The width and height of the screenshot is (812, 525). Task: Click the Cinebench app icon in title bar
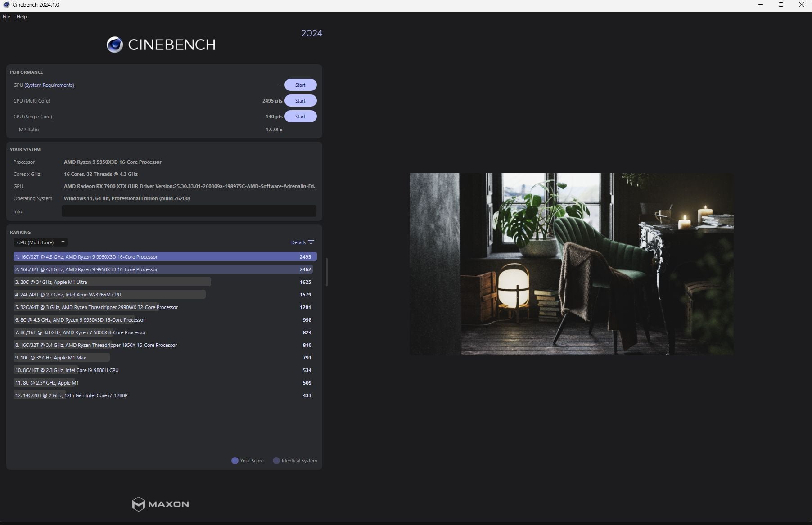pyautogui.click(x=6, y=5)
